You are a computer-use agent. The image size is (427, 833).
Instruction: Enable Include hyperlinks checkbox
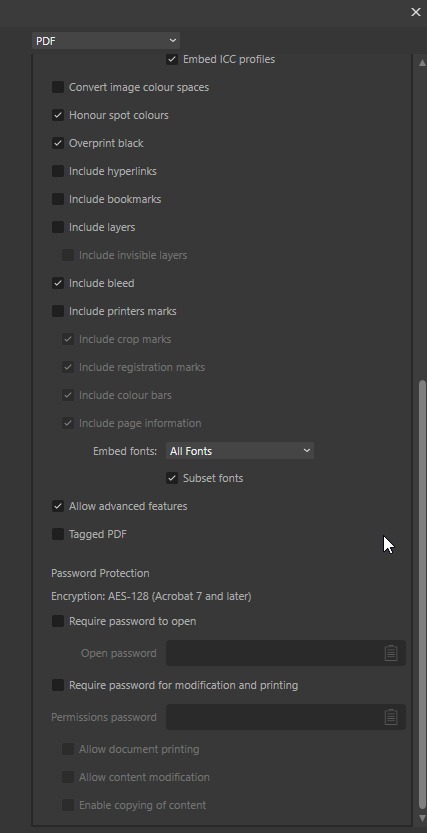(58, 171)
